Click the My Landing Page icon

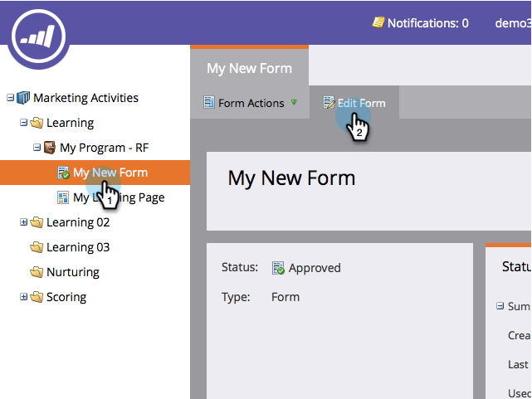point(63,197)
